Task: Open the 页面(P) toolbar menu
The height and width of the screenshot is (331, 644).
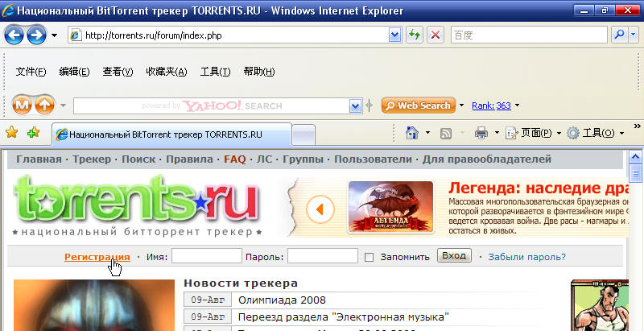Action: tap(533, 133)
